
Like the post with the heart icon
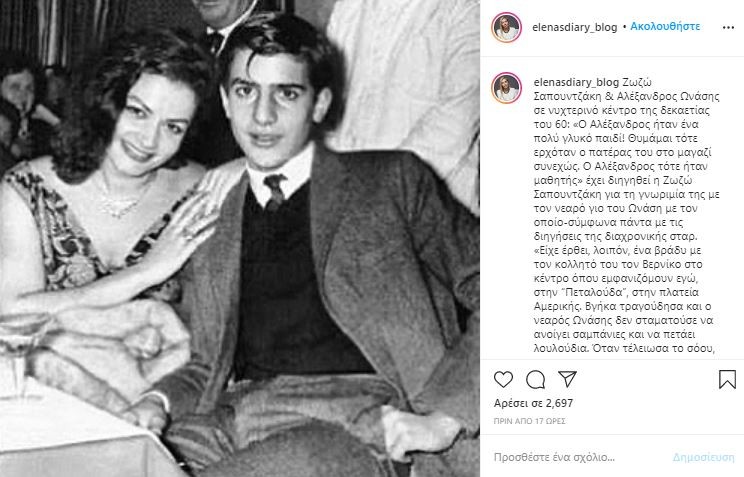[x=503, y=379]
